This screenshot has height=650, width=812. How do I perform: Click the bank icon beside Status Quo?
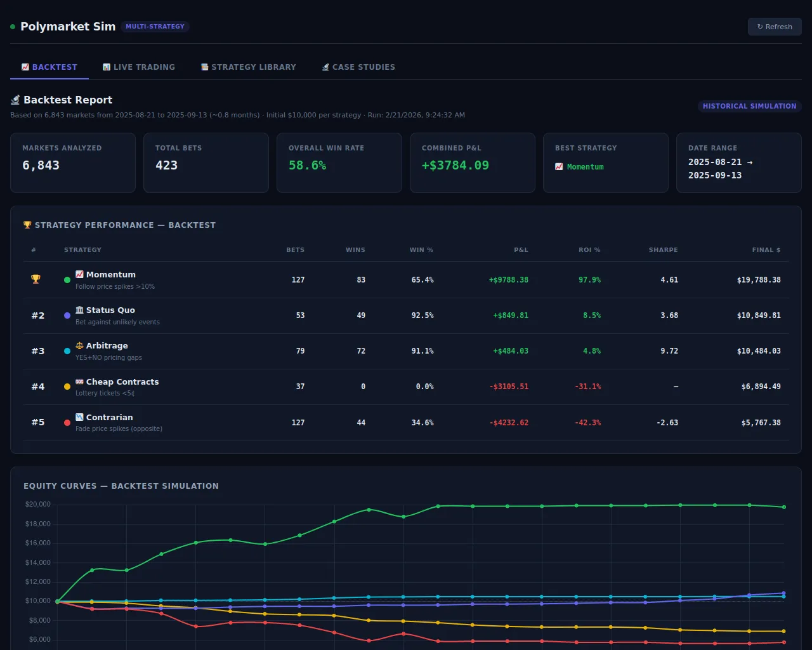[x=79, y=310]
